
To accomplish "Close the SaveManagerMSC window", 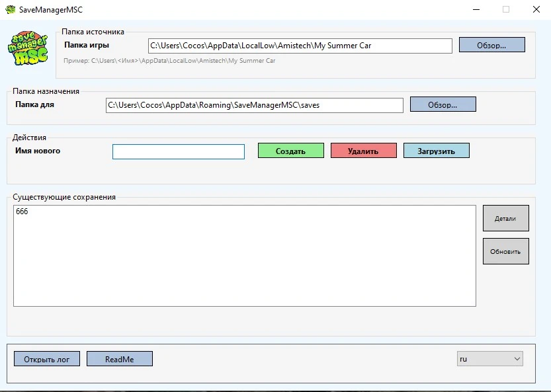I will click(536, 9).
